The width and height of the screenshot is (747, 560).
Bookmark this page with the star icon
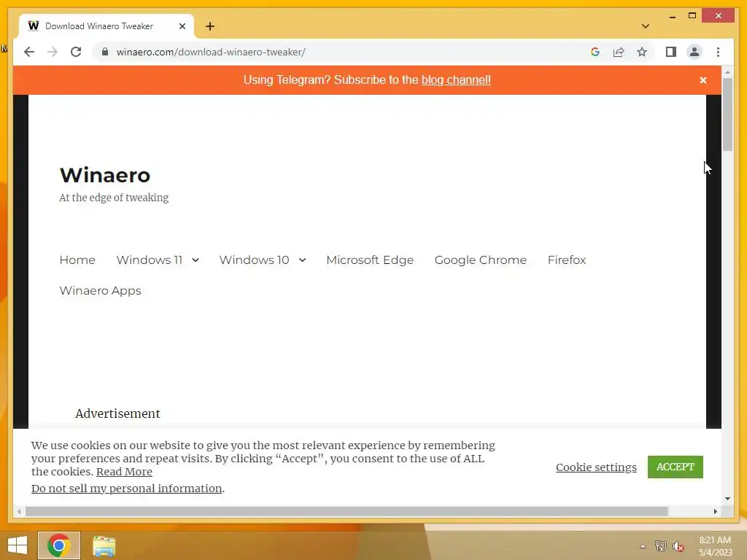pyautogui.click(x=642, y=52)
